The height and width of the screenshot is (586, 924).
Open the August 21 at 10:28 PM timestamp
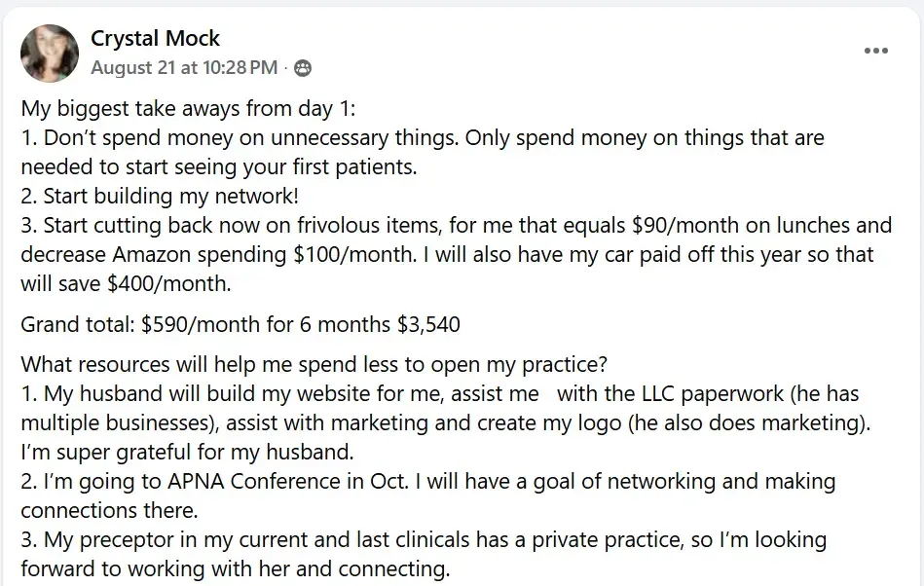tap(183, 68)
